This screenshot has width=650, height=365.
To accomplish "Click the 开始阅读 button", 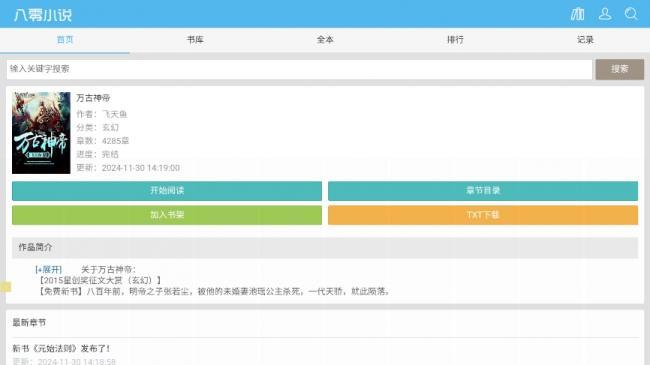I will (167, 191).
